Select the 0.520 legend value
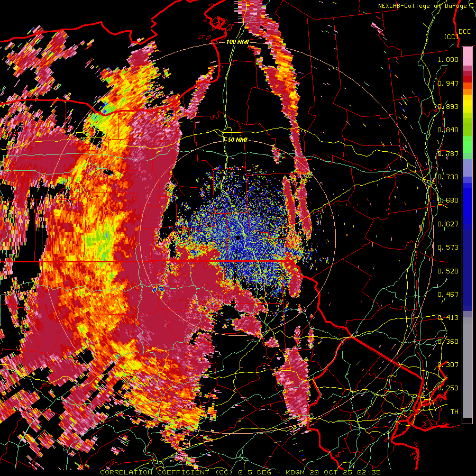476x476 pixels. pos(448,271)
